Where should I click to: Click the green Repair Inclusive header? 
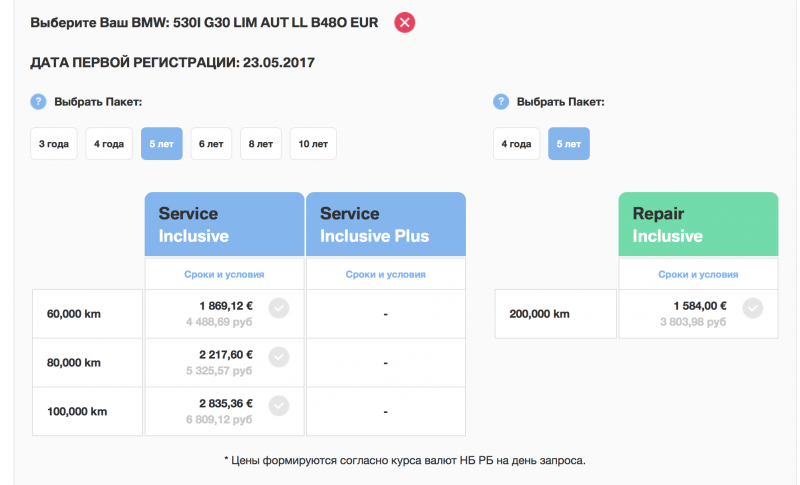point(698,224)
